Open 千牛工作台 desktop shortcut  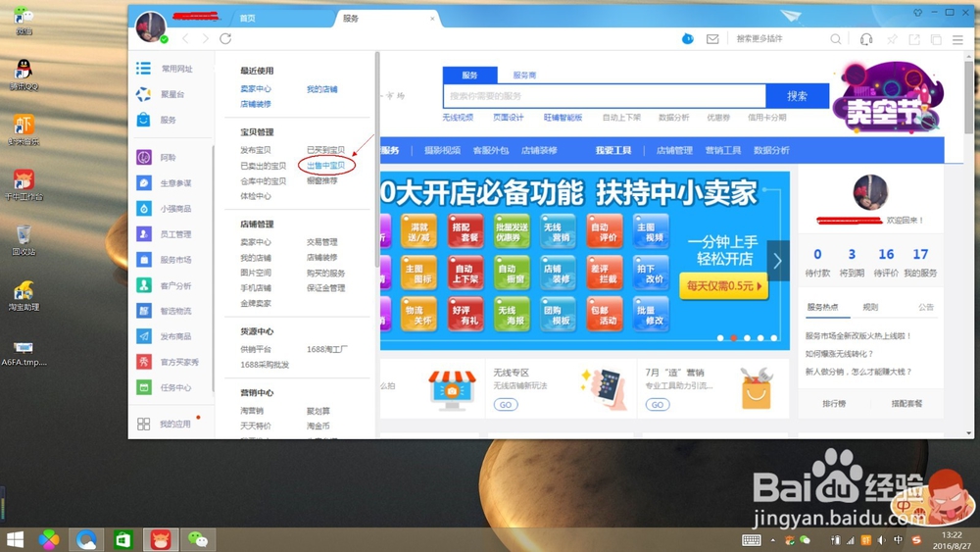24,185
